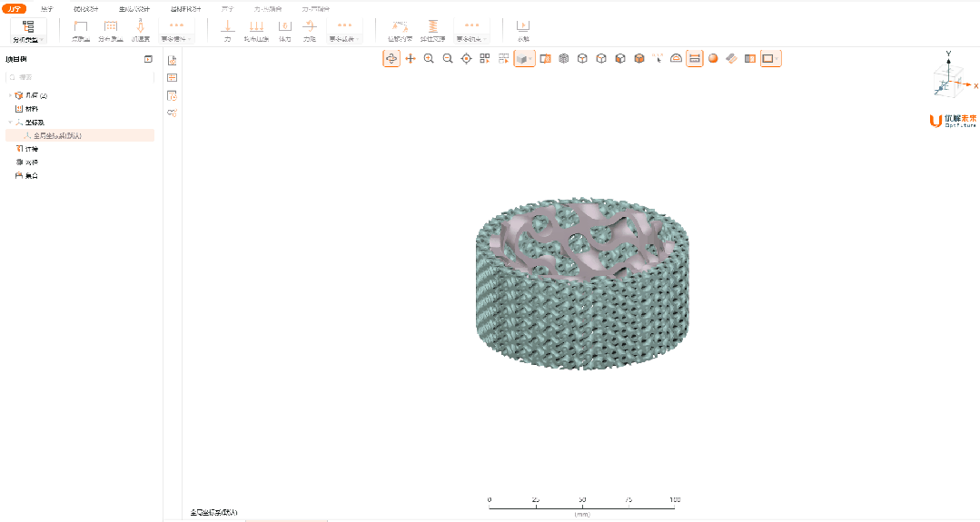Click the project tree search field
Image resolution: width=980 pixels, height=522 pixels.
click(80, 77)
